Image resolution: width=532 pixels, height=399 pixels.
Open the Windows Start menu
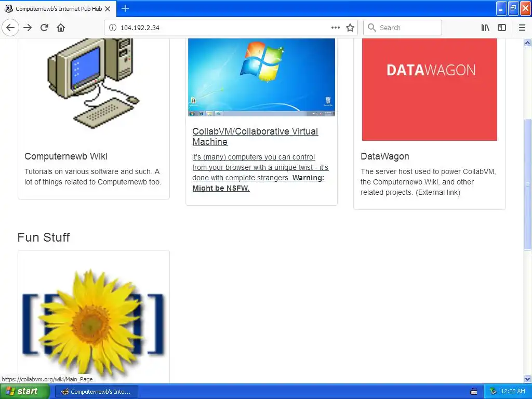point(24,392)
